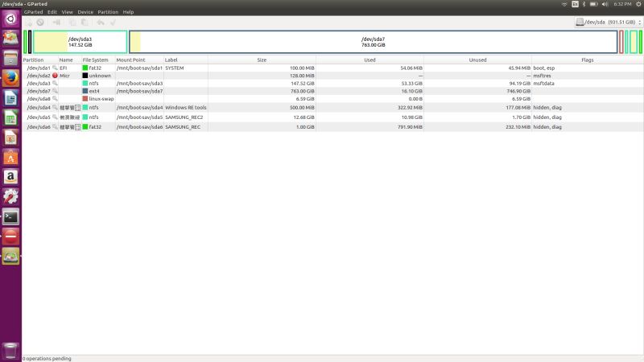Click the red linux-swap color swatch
The height and width of the screenshot is (362, 644).
85,99
